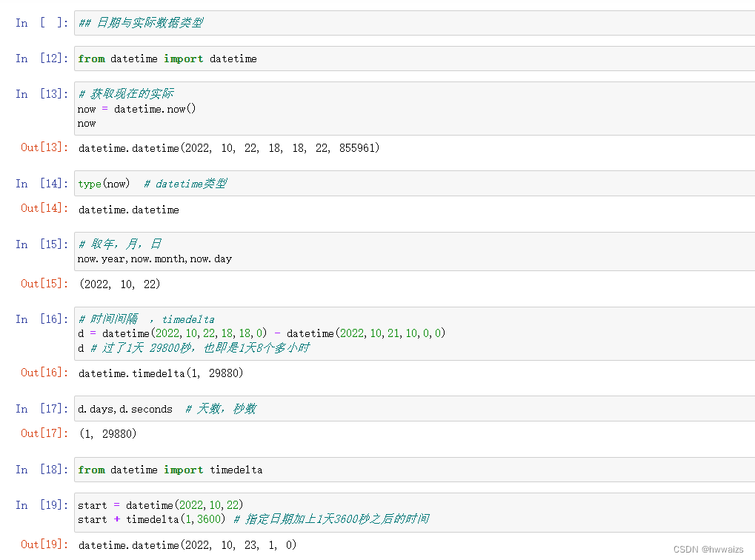755x560 pixels.
Task: Click the 'In [ ]:' empty prompt label
Action: (x=42, y=23)
